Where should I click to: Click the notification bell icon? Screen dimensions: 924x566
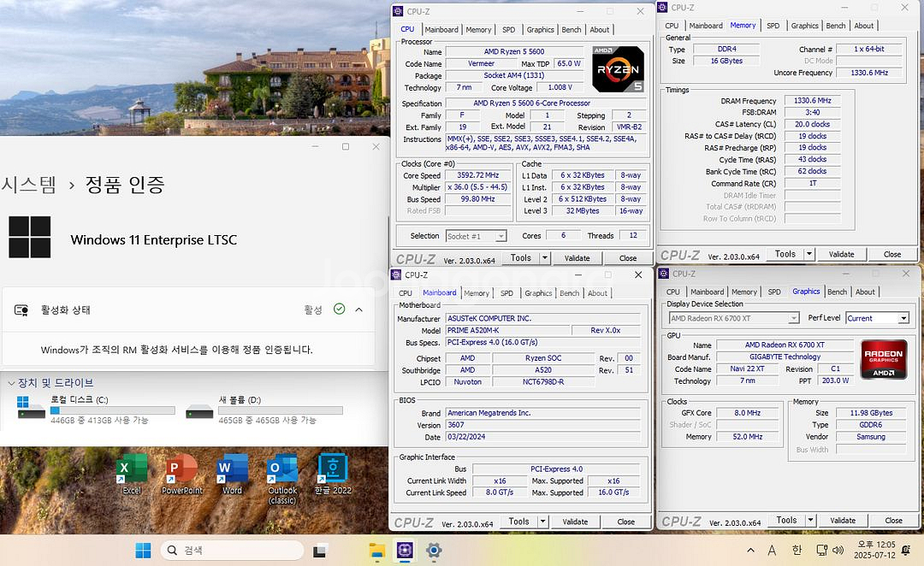point(906,550)
